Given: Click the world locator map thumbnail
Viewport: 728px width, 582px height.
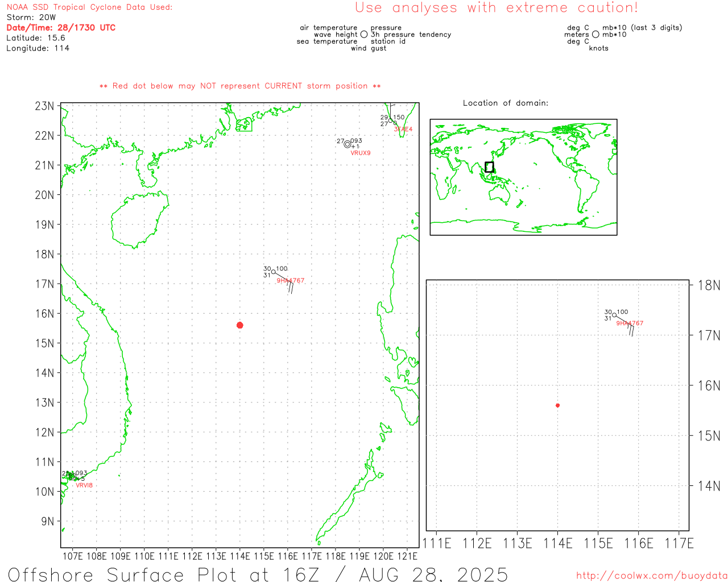Looking at the screenshot, I should click(x=523, y=177).
